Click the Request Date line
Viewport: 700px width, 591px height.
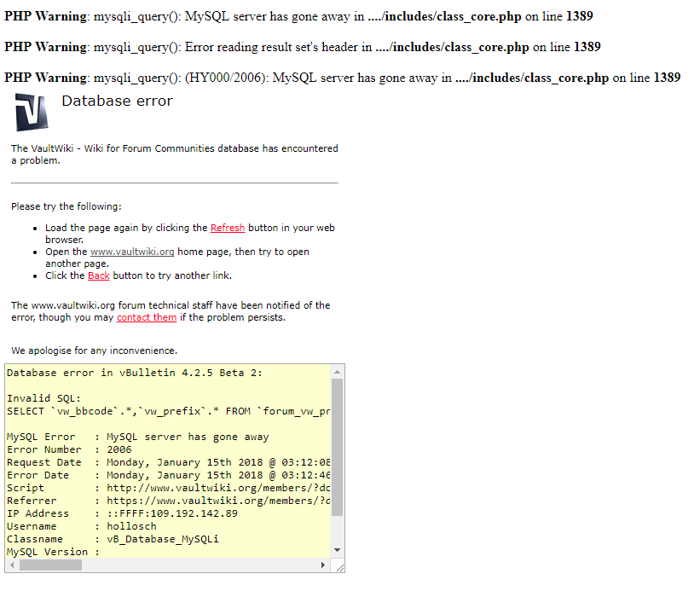168,463
